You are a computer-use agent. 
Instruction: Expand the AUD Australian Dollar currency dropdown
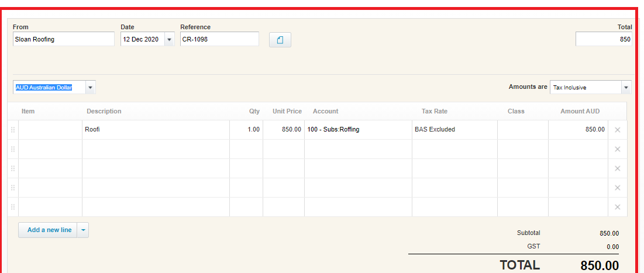pos(90,88)
